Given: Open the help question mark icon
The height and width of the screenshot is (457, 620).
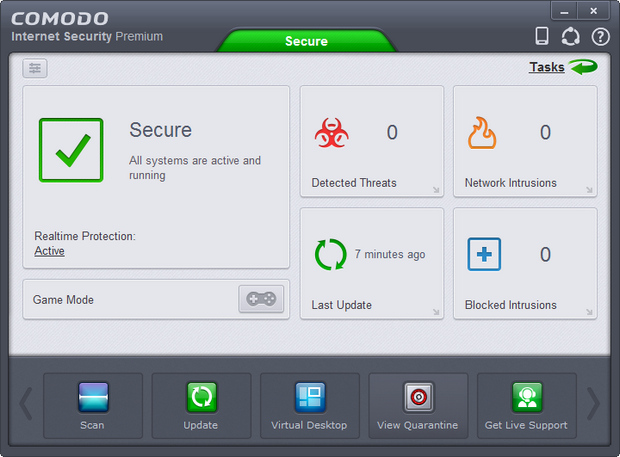Looking at the screenshot, I should click(600, 37).
